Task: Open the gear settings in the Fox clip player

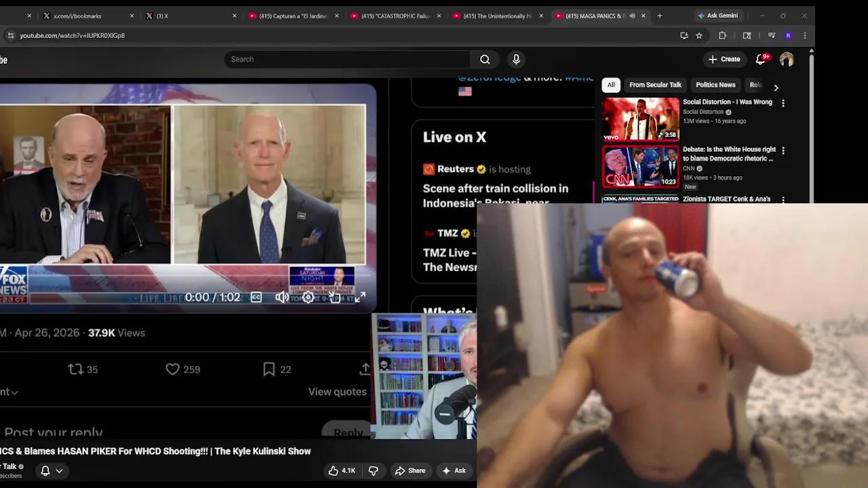Action: tap(308, 297)
